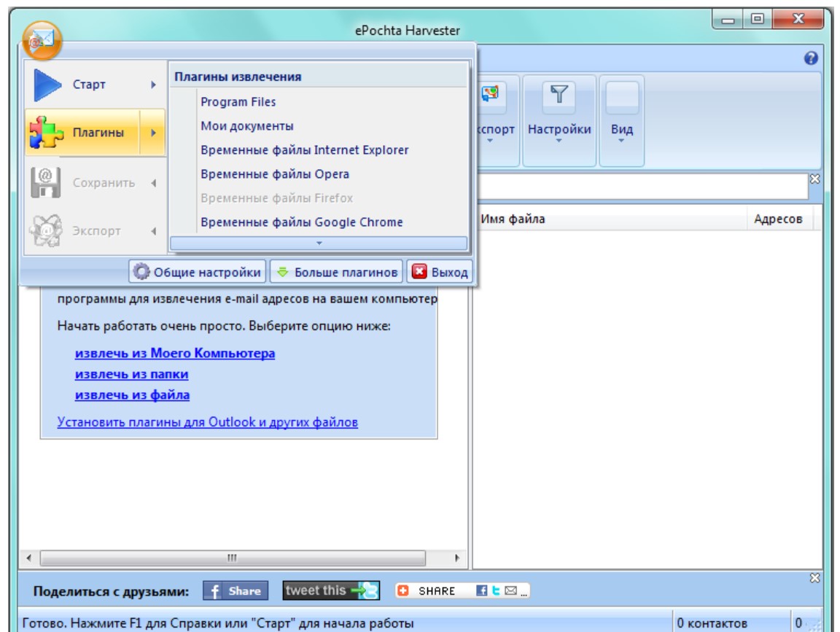Viewport: 840px width, 632px height.
Task: Click the status message starting with Готово
Action: coord(217,623)
